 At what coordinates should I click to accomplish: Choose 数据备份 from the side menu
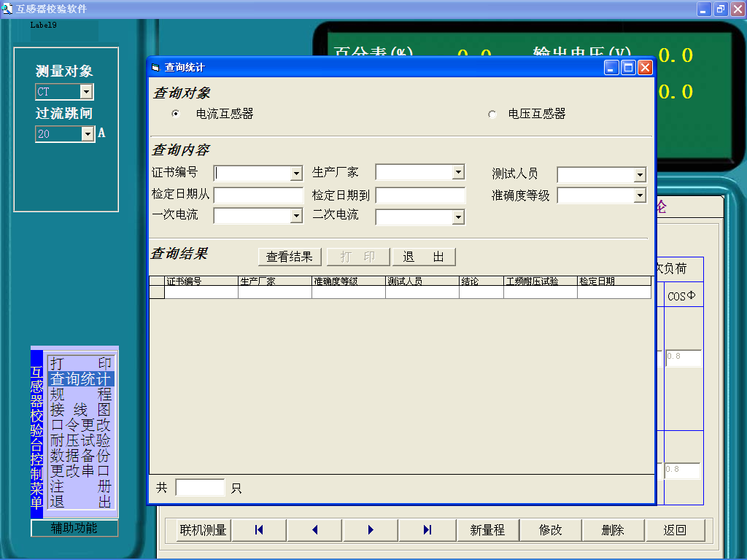pyautogui.click(x=80, y=456)
